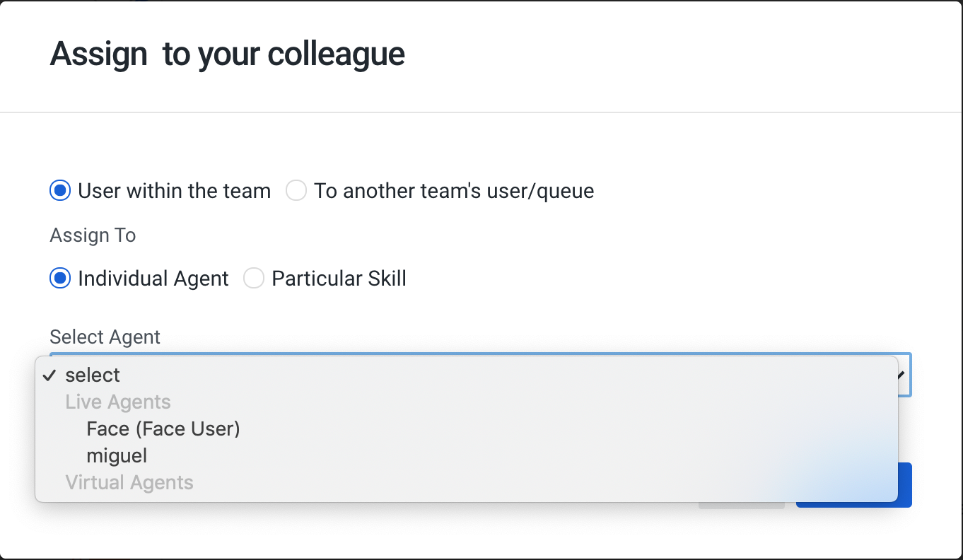963x560 pixels.
Task: Choose the "To another team's user/queue" radio circle
Action: click(296, 191)
